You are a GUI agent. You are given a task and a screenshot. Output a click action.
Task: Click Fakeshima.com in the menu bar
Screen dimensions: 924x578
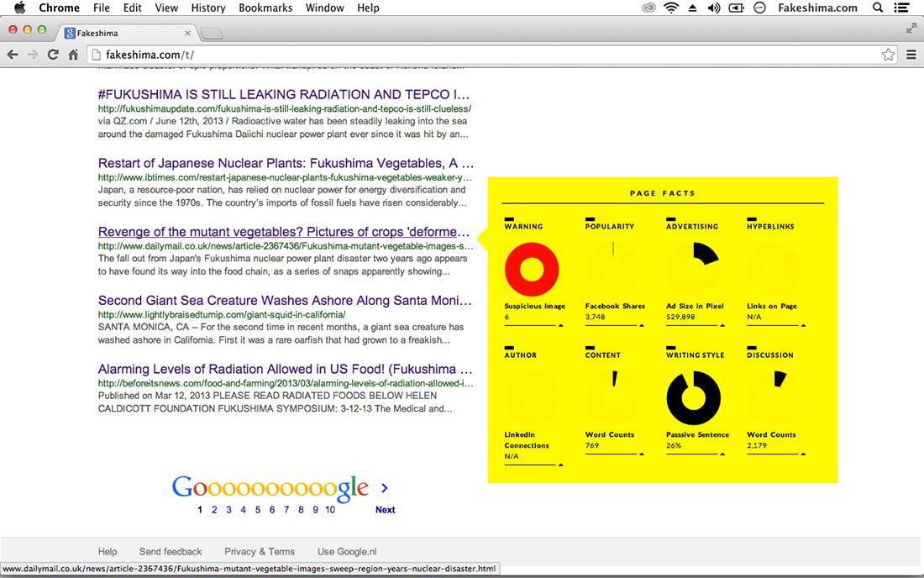817,8
